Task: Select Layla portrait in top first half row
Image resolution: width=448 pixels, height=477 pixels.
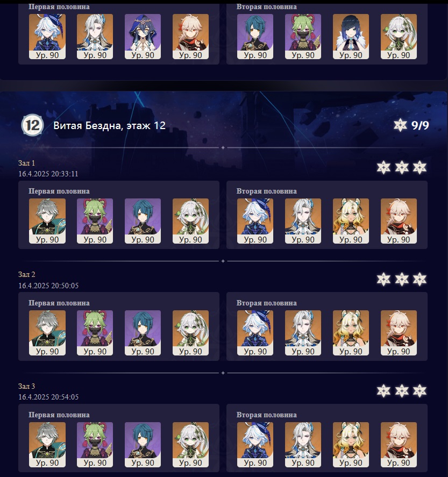Action: [x=143, y=37]
